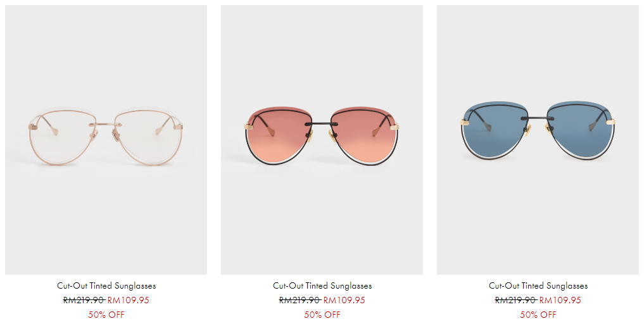Click 50% OFF label of orange sunglasses
This screenshot has width=644, height=326.
[322, 315]
